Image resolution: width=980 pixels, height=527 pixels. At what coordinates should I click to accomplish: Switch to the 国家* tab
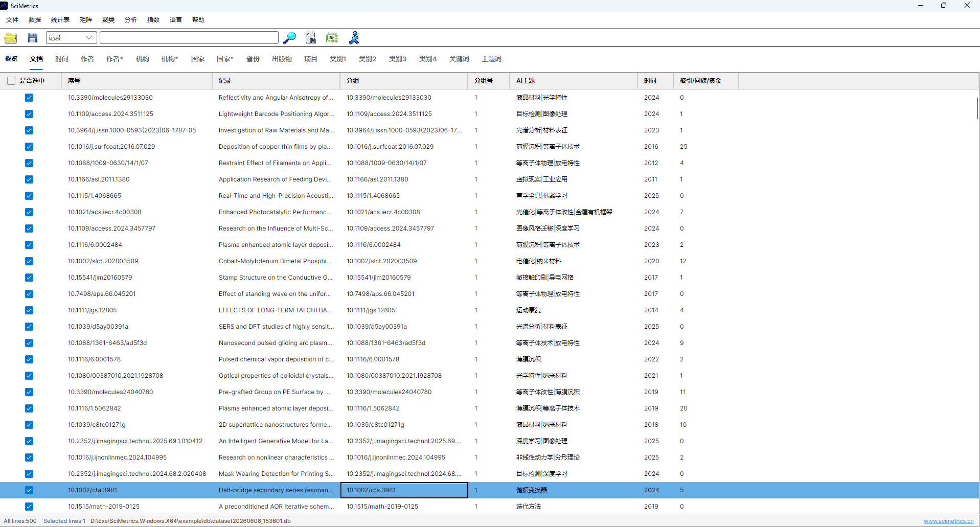(x=225, y=59)
